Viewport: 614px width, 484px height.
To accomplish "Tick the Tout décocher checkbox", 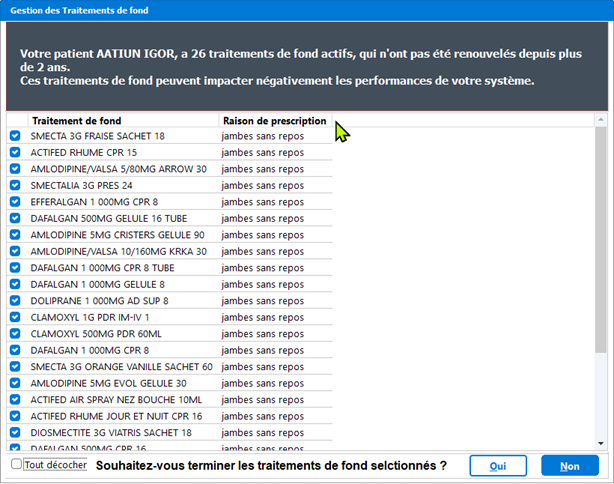I will [x=16, y=464].
